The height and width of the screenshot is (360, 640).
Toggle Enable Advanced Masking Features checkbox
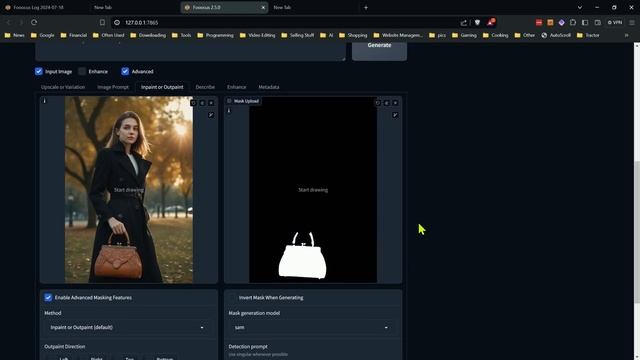[x=48, y=298]
